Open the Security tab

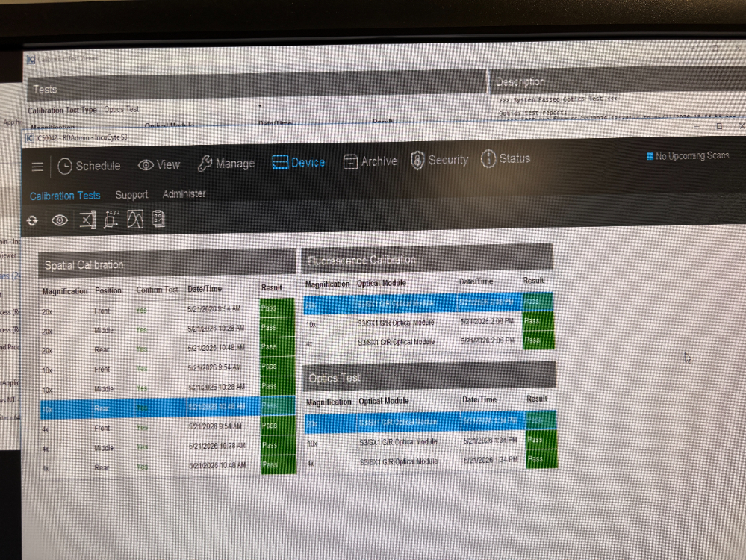pyautogui.click(x=440, y=161)
